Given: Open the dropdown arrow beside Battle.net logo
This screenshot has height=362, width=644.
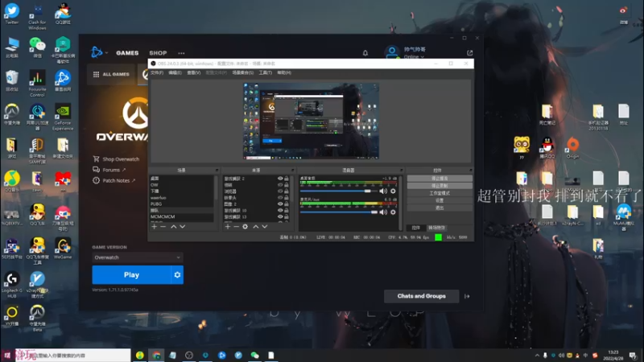Looking at the screenshot, I should (106, 53).
